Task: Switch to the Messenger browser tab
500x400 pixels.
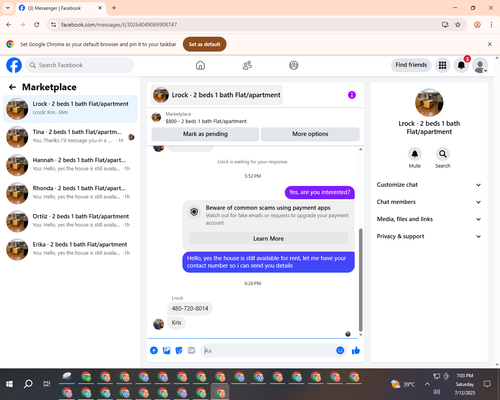Action: tap(61, 8)
